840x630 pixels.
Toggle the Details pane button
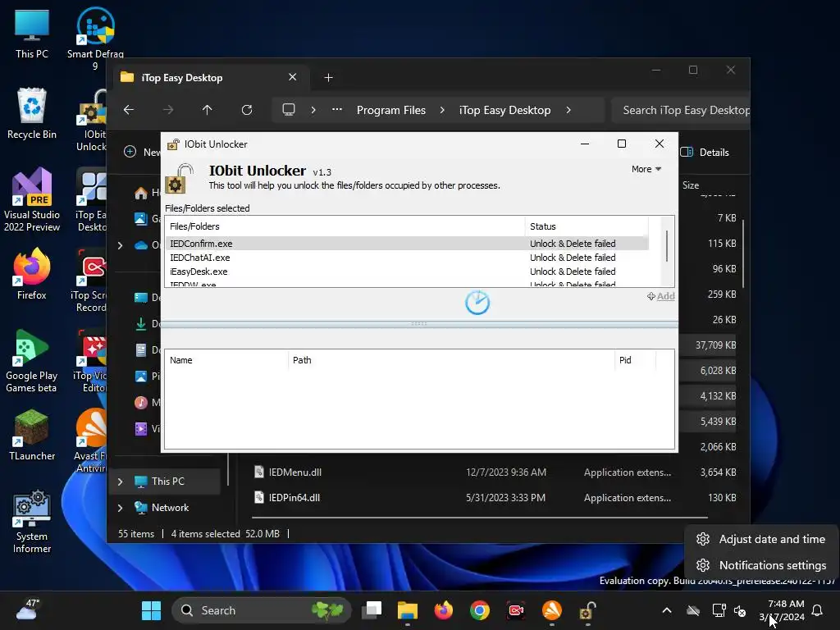pos(705,152)
